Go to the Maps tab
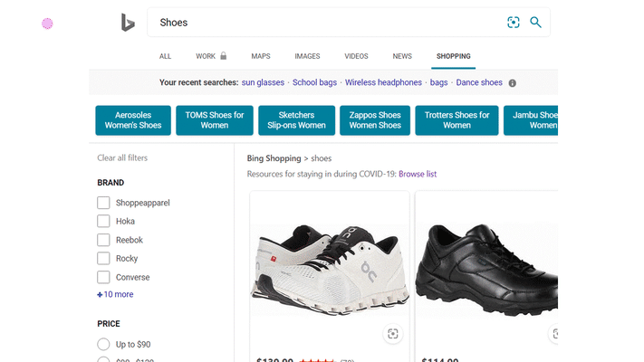This screenshot has height=362, width=644. (261, 56)
